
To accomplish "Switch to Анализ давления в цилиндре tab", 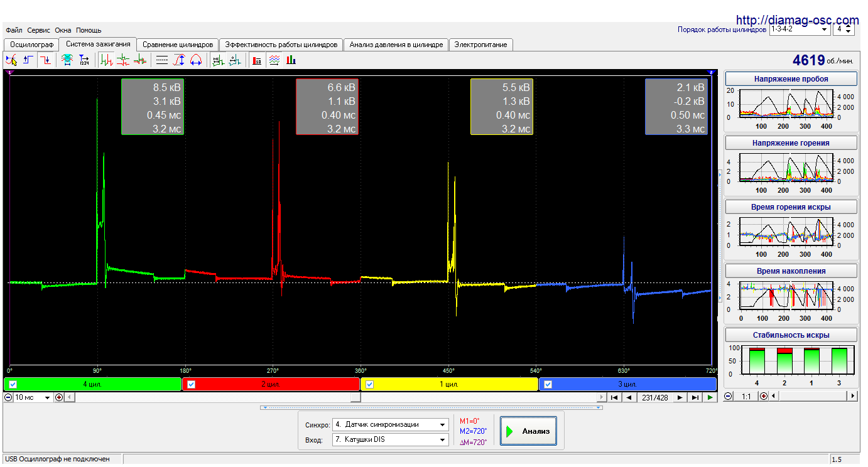I will (396, 45).
